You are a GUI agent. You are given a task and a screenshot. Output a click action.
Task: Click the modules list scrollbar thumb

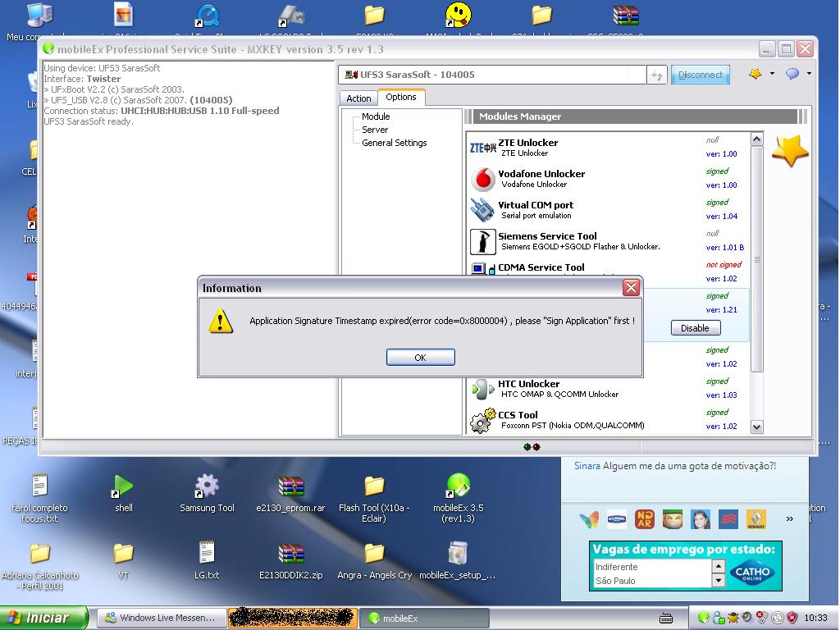pos(756,259)
